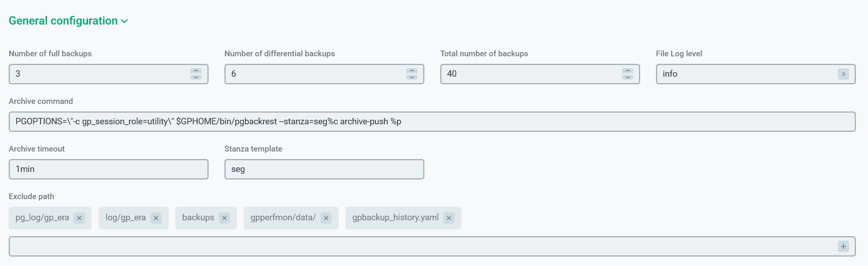Decrease Number of differential backups
The width and height of the screenshot is (868, 266).
(412, 77)
